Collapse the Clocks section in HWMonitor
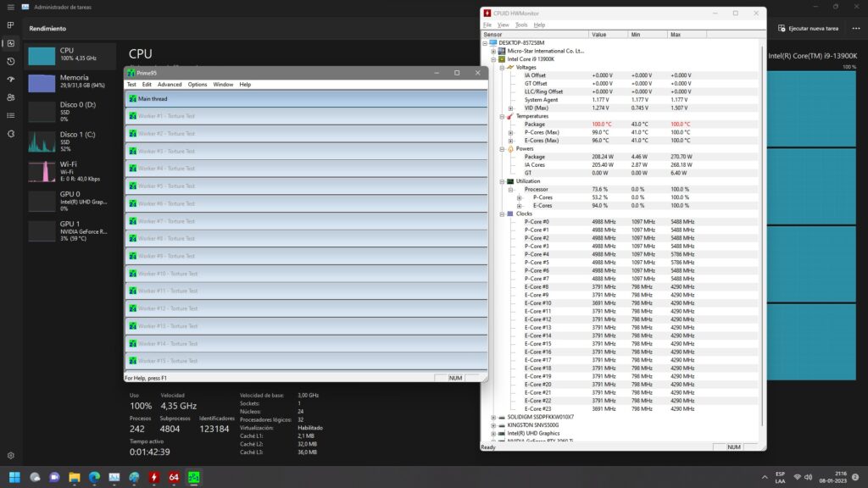The image size is (868, 488). click(x=501, y=213)
